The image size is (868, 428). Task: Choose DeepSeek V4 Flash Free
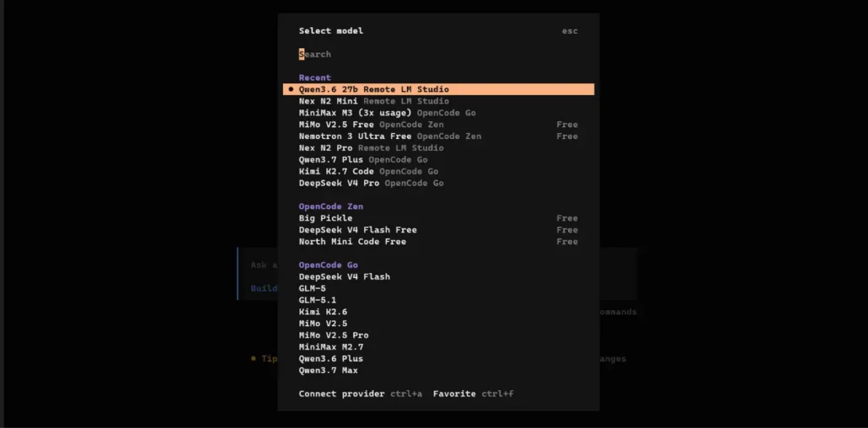tap(438, 230)
